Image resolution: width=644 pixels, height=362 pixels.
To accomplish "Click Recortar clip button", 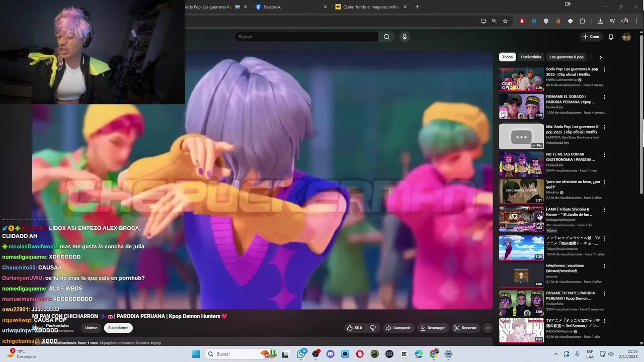I will point(465,328).
